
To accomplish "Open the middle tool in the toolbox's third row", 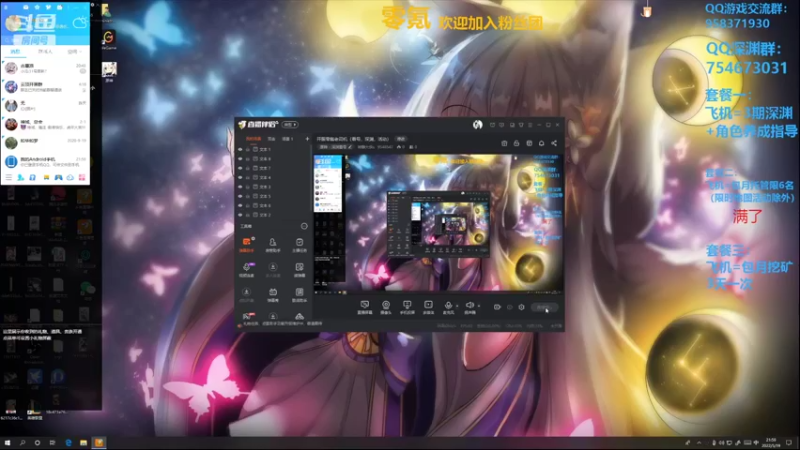I will point(273,294).
